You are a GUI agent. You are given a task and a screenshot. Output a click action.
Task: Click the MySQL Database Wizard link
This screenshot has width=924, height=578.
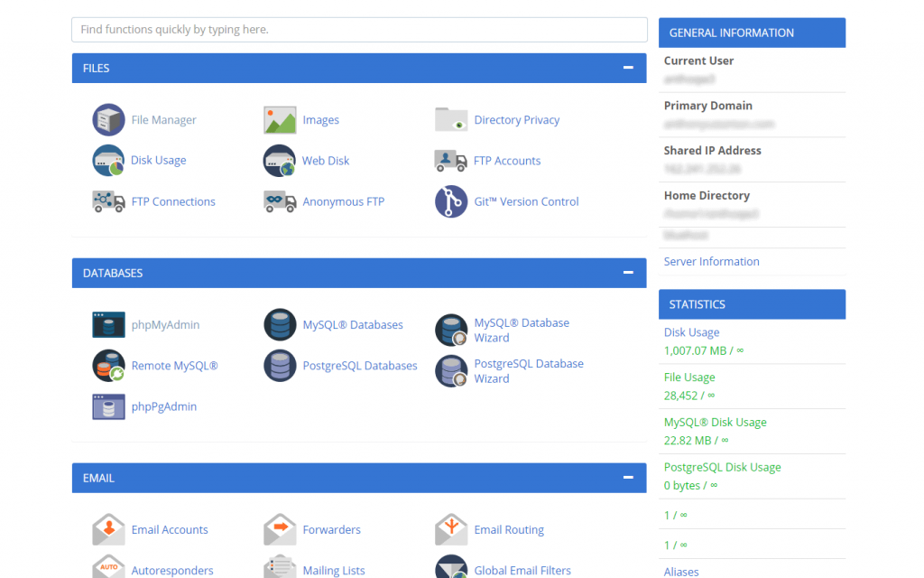click(522, 330)
